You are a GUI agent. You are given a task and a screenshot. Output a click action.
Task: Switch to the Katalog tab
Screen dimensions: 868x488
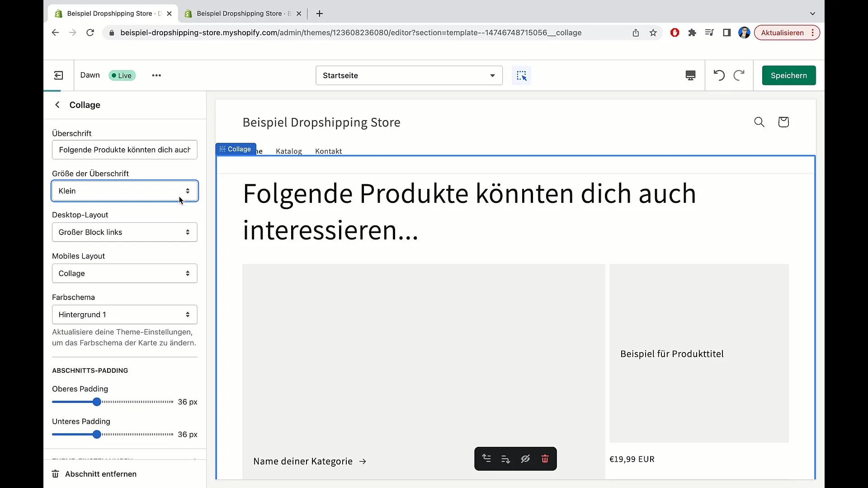point(289,151)
